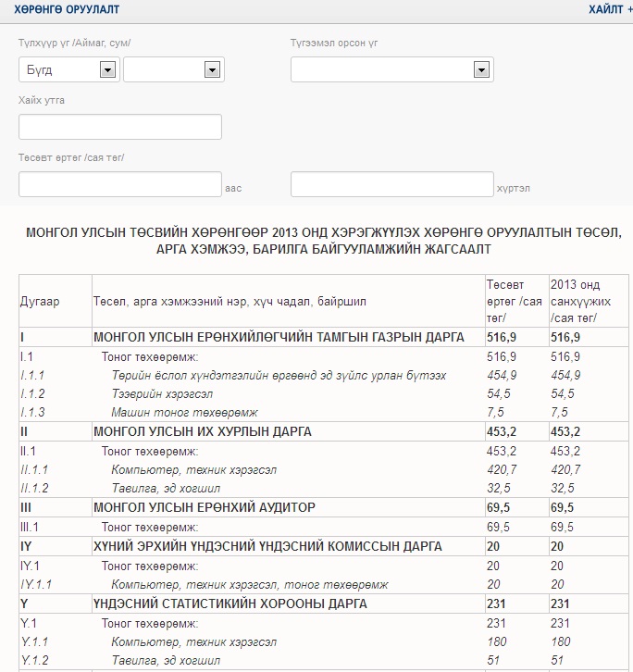Screen dimensions: 633x672
Task: Click the Төрийн ёслол хүндэтгэлийн item in row I.1.1
Action: [279, 375]
